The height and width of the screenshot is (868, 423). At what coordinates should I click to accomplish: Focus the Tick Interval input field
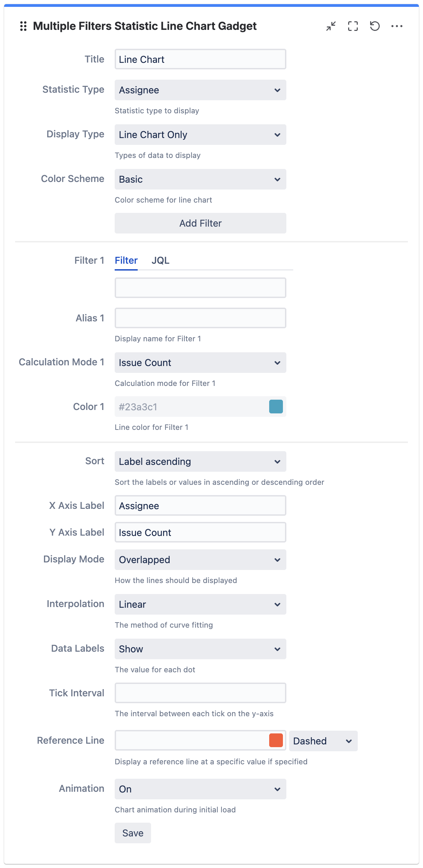201,693
